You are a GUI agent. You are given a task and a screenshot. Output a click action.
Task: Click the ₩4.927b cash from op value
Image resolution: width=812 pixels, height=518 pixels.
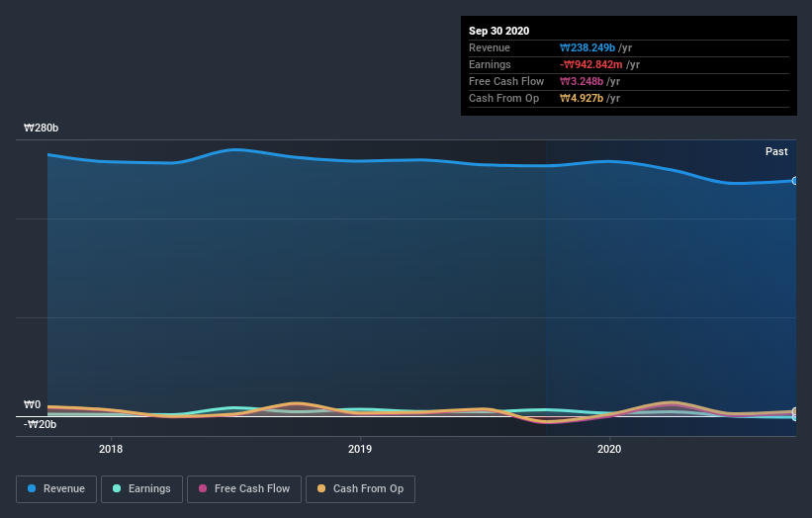[x=581, y=98]
